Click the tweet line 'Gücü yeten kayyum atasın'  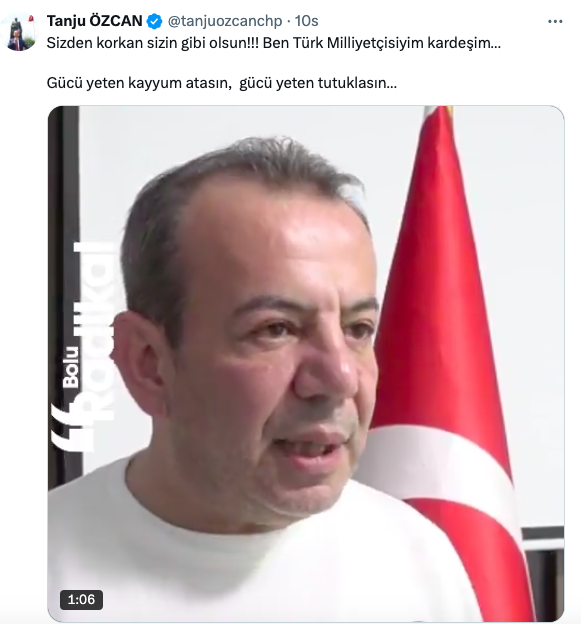pyautogui.click(x=222, y=83)
